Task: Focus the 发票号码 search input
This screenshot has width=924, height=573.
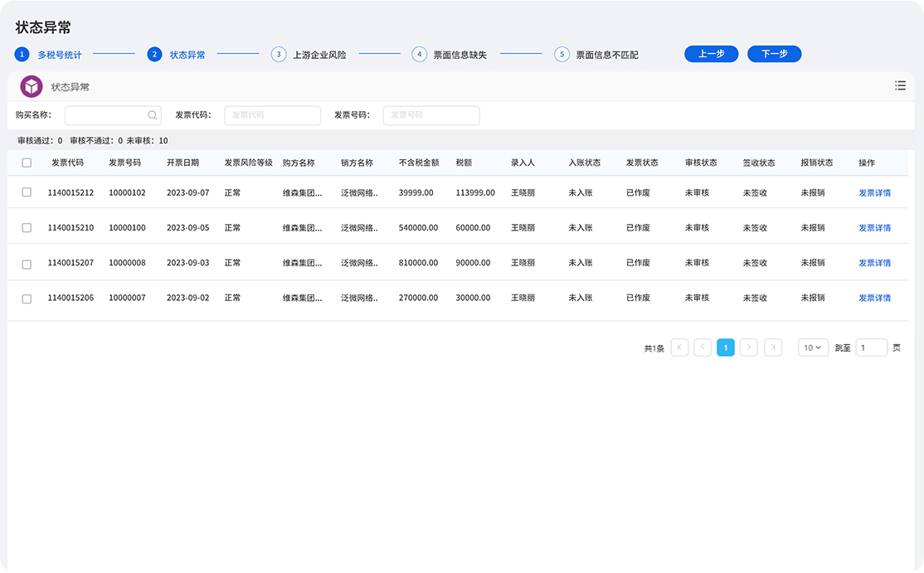Action: pyautogui.click(x=430, y=115)
